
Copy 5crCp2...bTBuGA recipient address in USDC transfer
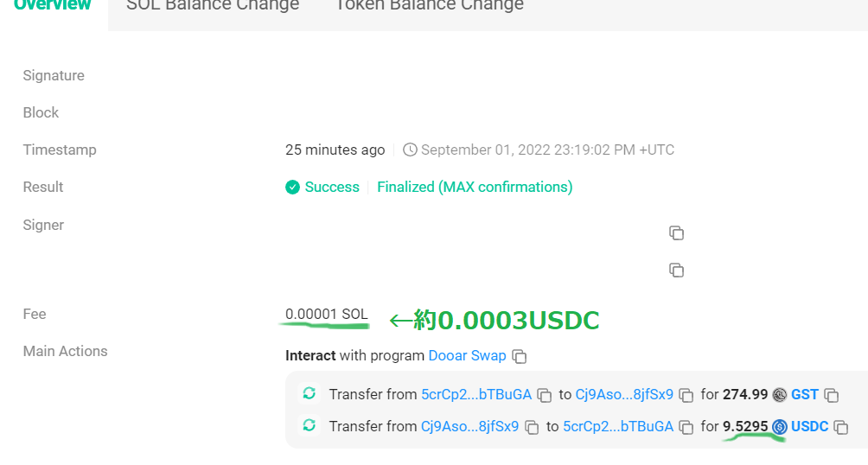pos(686,427)
